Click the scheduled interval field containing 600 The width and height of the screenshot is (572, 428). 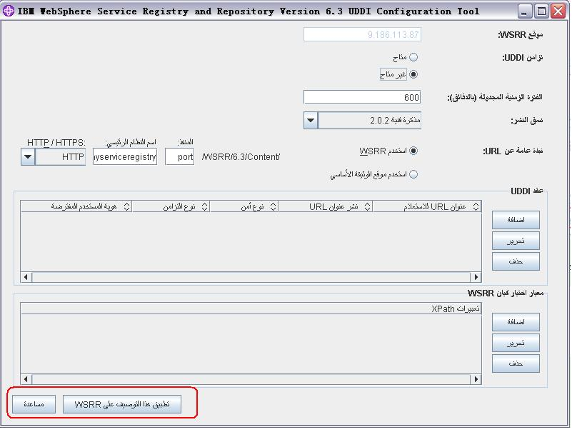(362, 97)
